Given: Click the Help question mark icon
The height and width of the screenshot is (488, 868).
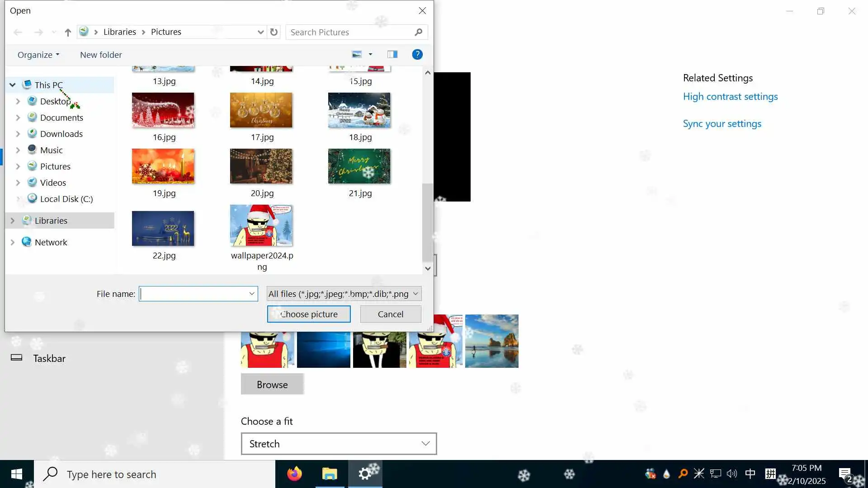Looking at the screenshot, I should [417, 55].
